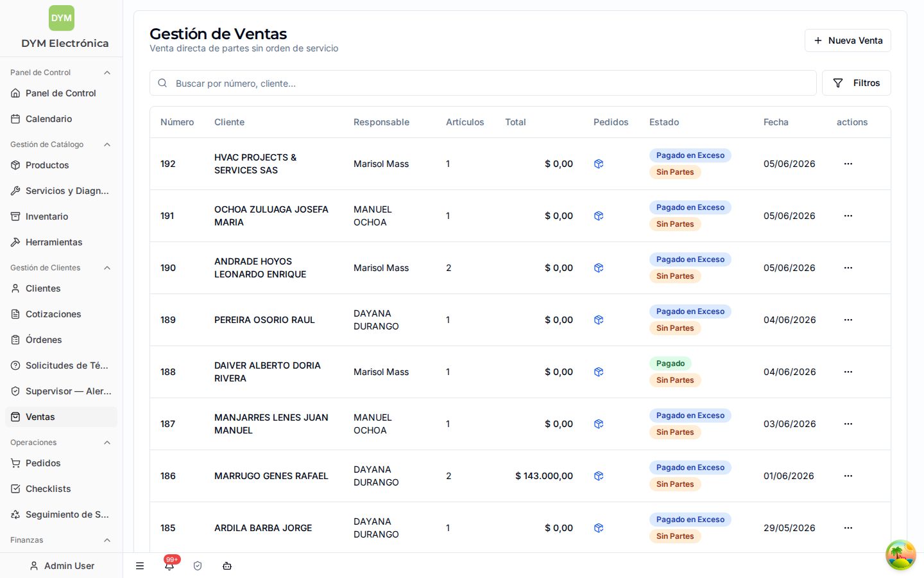Viewport: 924px width, 578px height.
Task: Open actions menu for sale 186
Action: click(848, 476)
